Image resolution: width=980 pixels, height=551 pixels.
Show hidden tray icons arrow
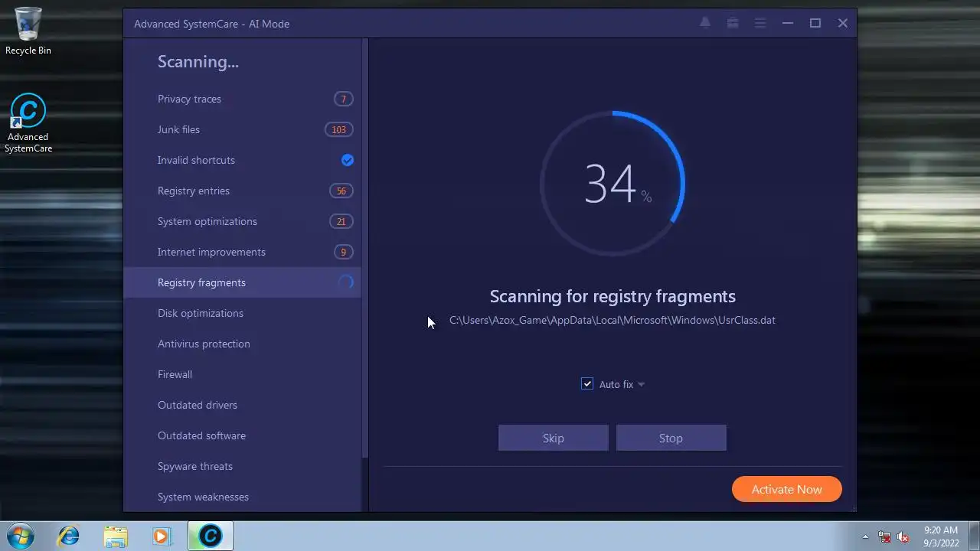click(865, 536)
